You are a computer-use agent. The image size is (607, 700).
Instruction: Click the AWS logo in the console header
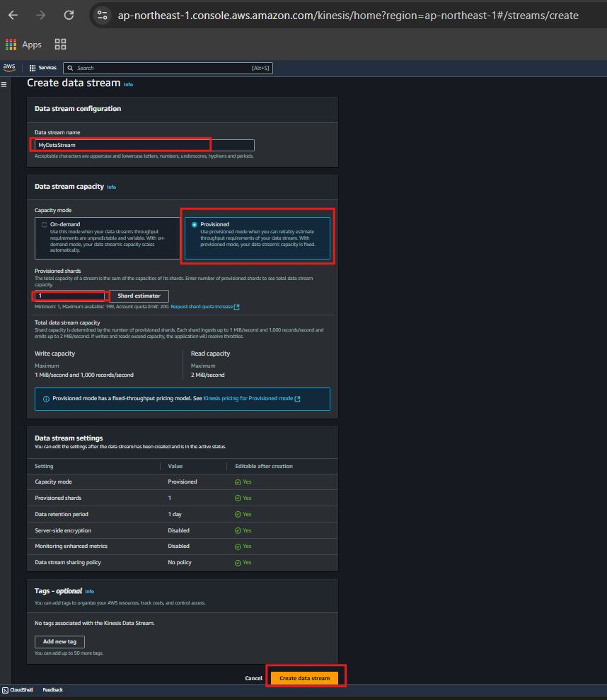[x=9, y=68]
